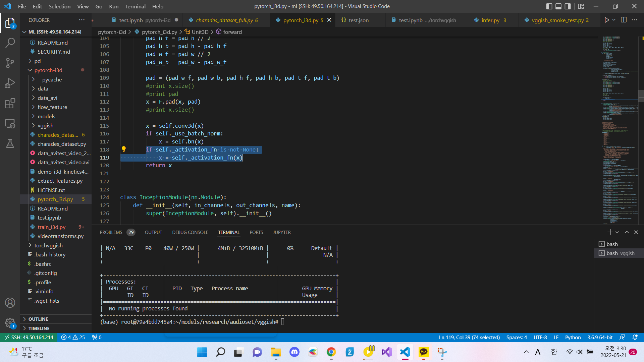Toggle maximize the terminal panel
This screenshot has height=362, width=644.
[x=627, y=232]
